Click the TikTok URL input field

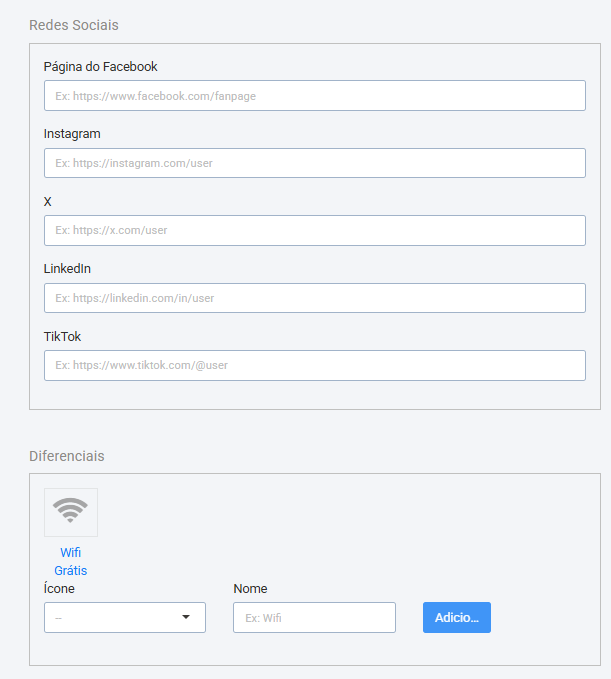[315, 365]
